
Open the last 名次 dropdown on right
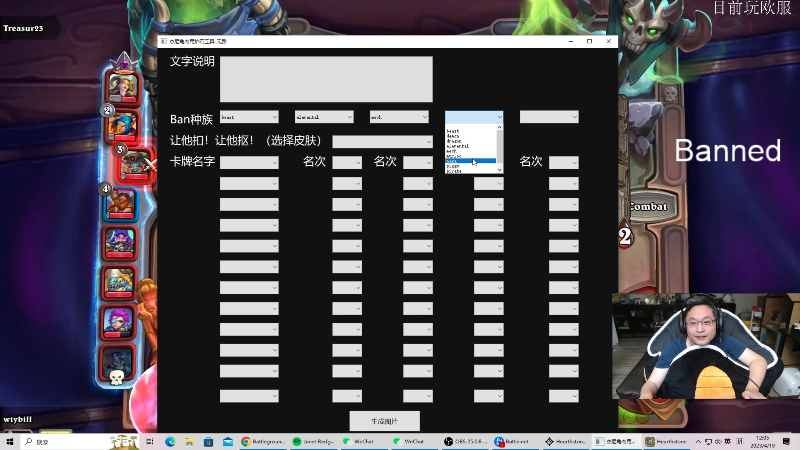[564, 163]
